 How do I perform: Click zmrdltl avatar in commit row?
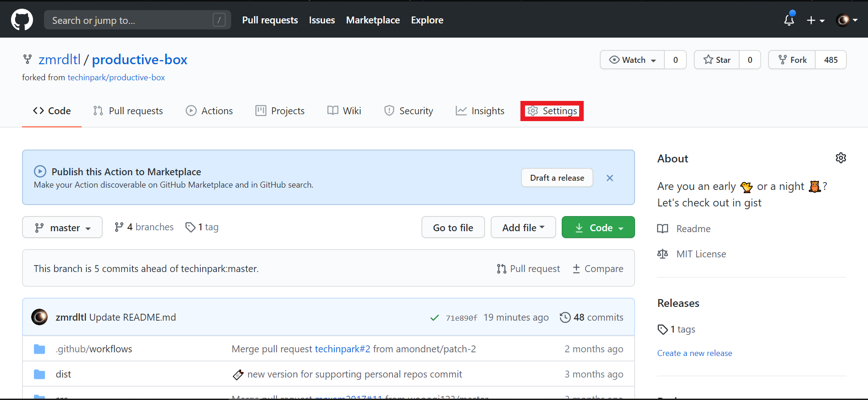39,317
